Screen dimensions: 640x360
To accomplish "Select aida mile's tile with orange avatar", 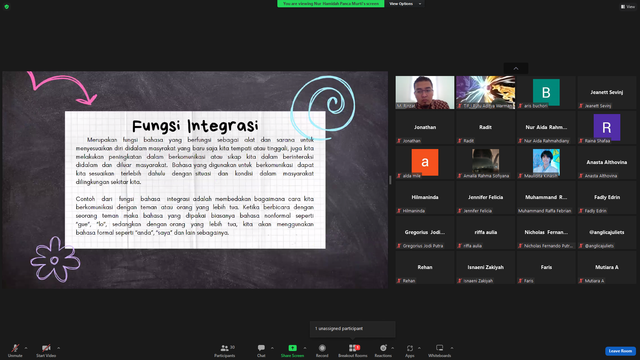I will pyautogui.click(x=424, y=162).
